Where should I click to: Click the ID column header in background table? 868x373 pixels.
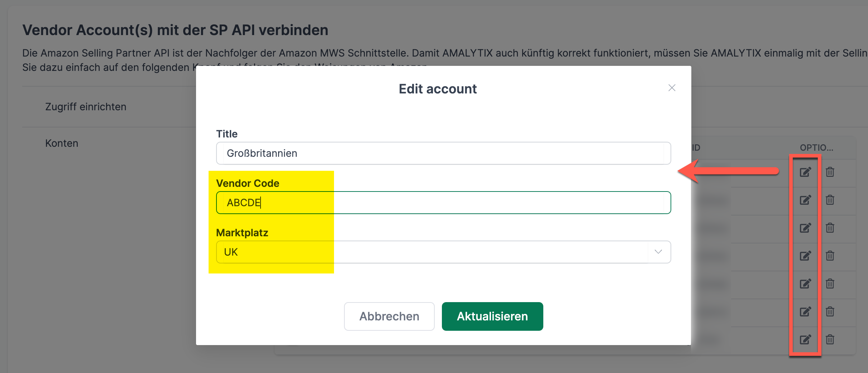pyautogui.click(x=696, y=147)
